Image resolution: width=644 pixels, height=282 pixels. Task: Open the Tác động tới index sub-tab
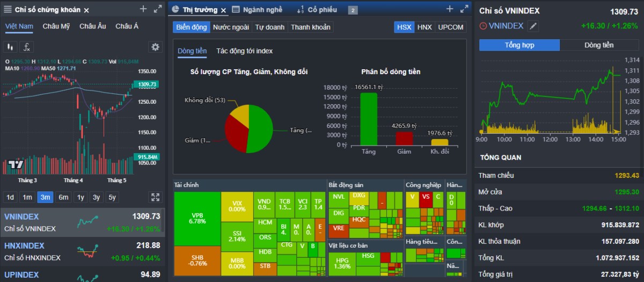click(x=244, y=51)
